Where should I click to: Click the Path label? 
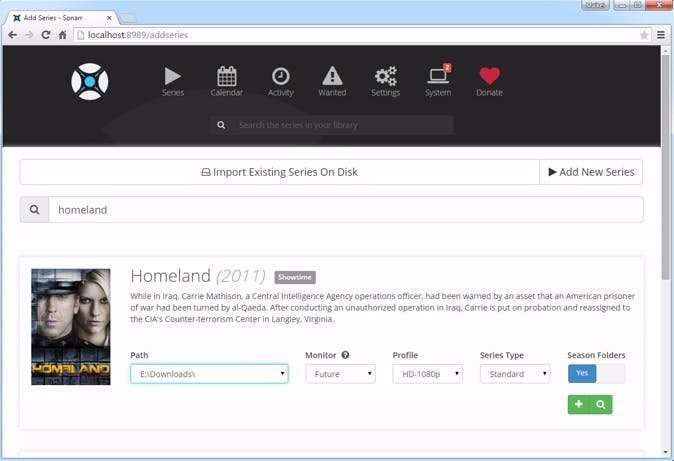click(139, 355)
